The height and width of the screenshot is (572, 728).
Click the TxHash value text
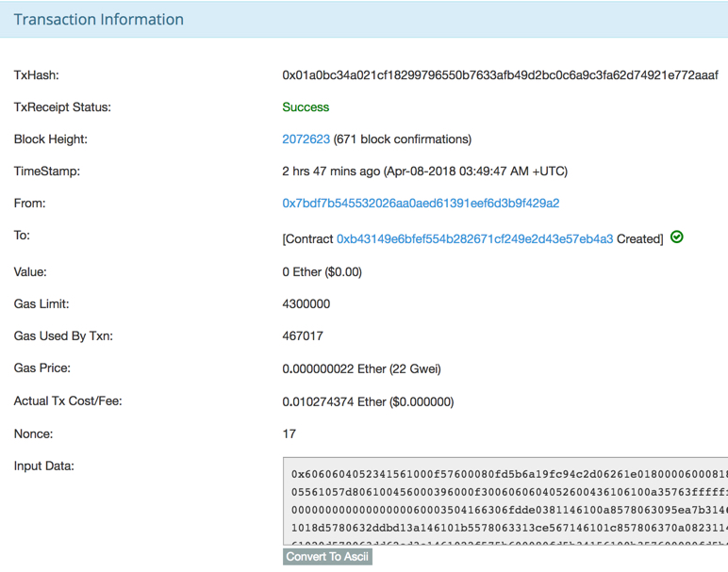[500, 75]
